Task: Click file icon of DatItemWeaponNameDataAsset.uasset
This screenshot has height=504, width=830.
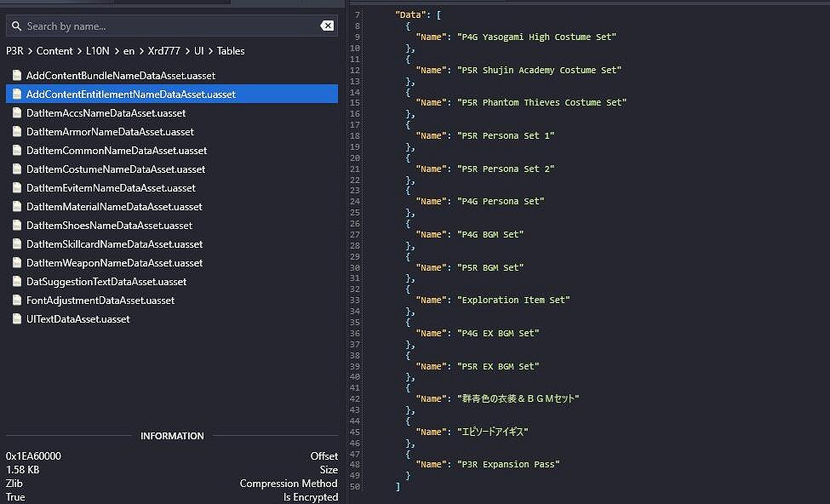Action: pyautogui.click(x=16, y=263)
